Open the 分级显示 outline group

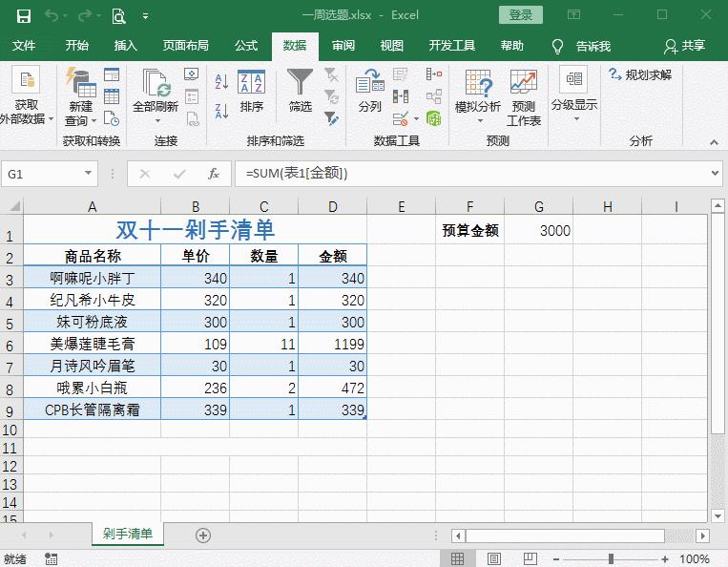pos(574,94)
